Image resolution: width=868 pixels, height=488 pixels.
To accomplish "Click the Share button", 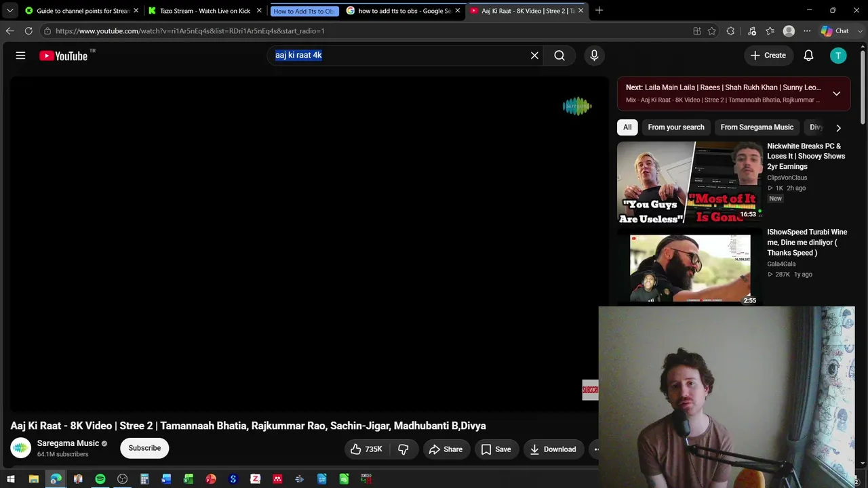I will coord(446,449).
